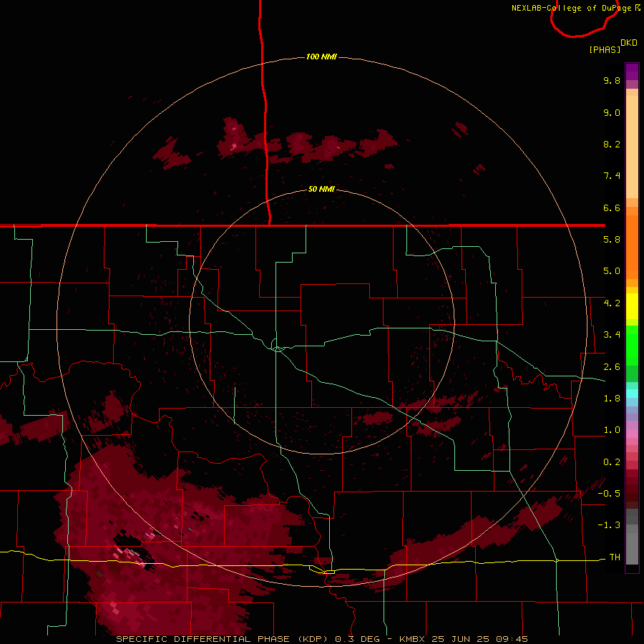Viewport: 644px width, 644px height.
Task: Click the 4.2 color scale value
Action: tap(612, 303)
